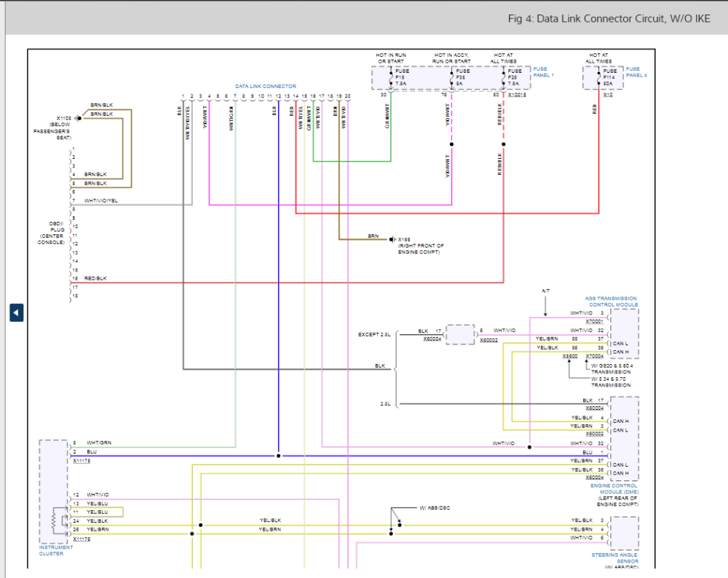Click connector reference X10016
The height and width of the screenshot is (578, 728).
click(x=517, y=95)
